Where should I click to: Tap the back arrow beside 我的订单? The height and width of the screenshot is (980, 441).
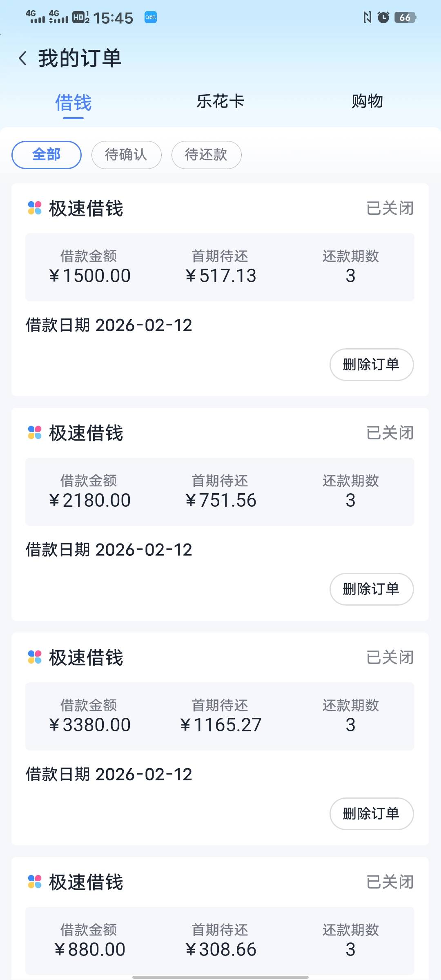(23, 58)
